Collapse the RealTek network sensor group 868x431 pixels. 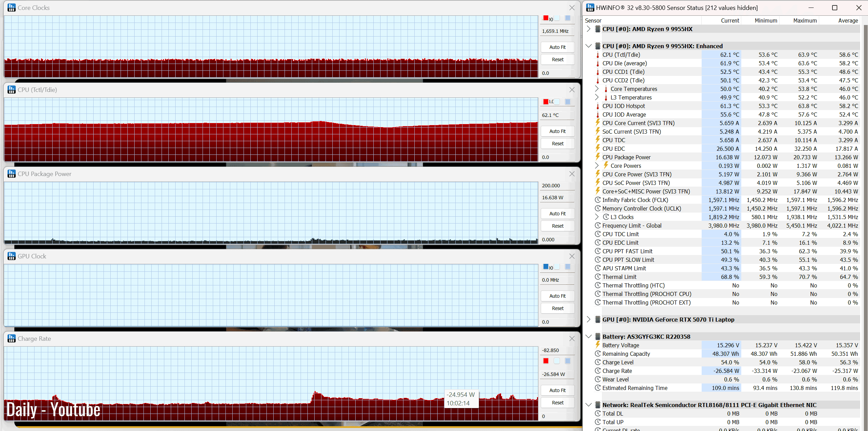point(588,405)
